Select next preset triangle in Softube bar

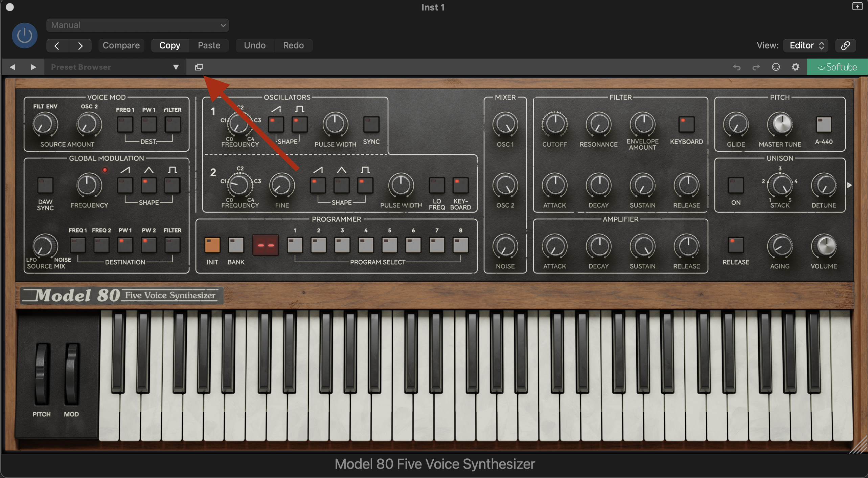(33, 67)
